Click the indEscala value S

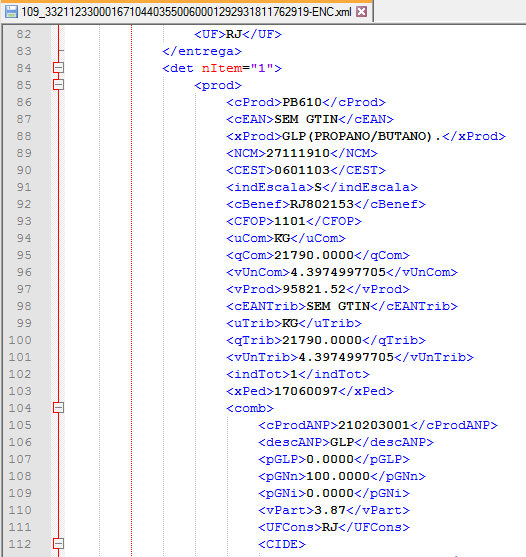[318, 187]
